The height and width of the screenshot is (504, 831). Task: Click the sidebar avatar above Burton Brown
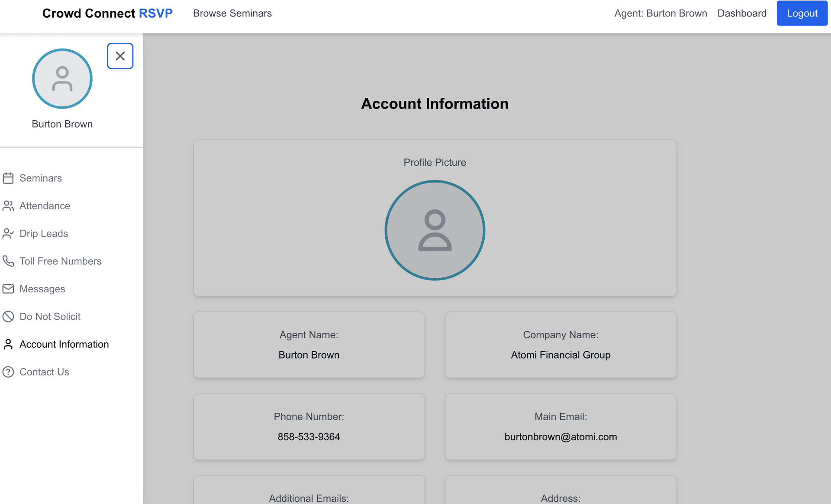click(62, 79)
